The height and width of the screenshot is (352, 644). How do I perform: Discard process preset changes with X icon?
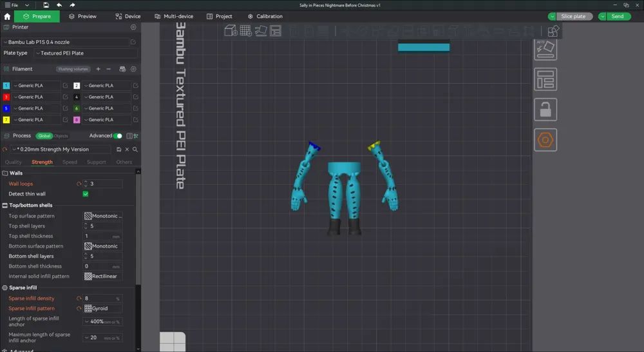point(127,150)
